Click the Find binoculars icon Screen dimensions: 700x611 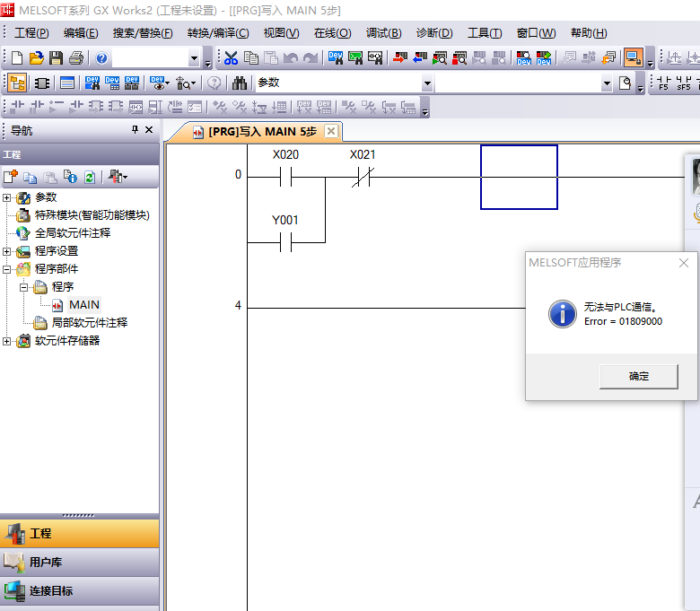click(240, 83)
